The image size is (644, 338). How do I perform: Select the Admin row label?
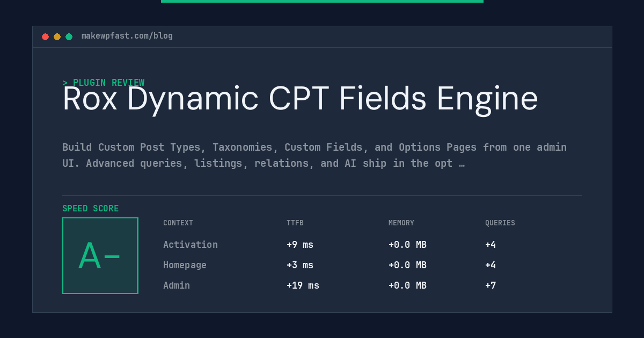tap(177, 285)
